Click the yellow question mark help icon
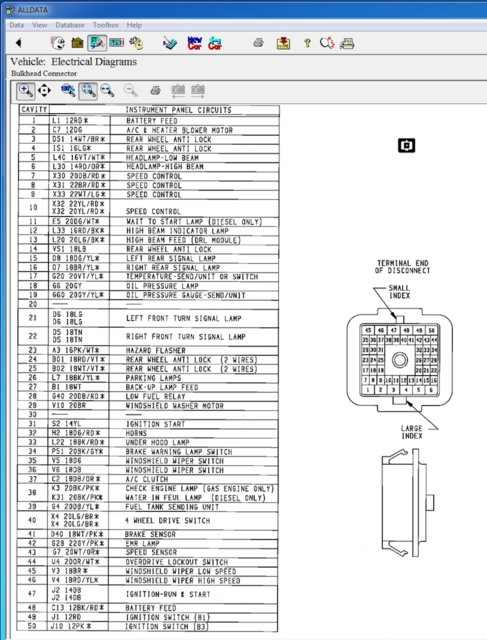The height and width of the screenshot is (640, 487). [x=307, y=43]
